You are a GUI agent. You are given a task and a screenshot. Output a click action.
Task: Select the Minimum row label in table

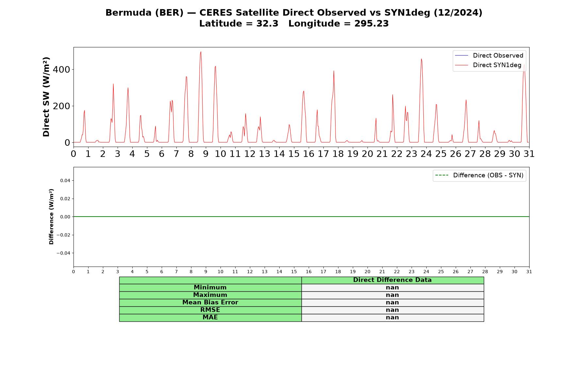pyautogui.click(x=210, y=287)
